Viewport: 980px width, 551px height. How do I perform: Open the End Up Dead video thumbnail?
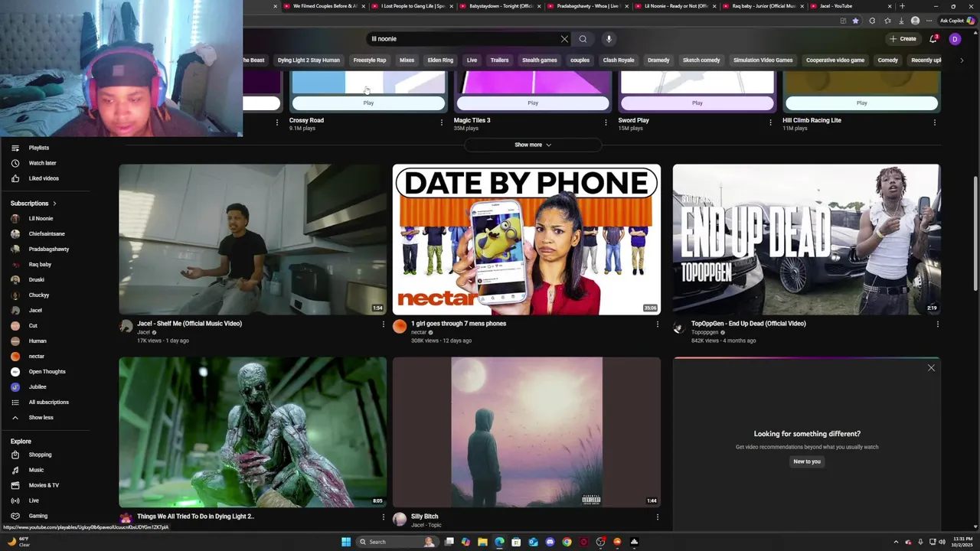click(x=806, y=240)
